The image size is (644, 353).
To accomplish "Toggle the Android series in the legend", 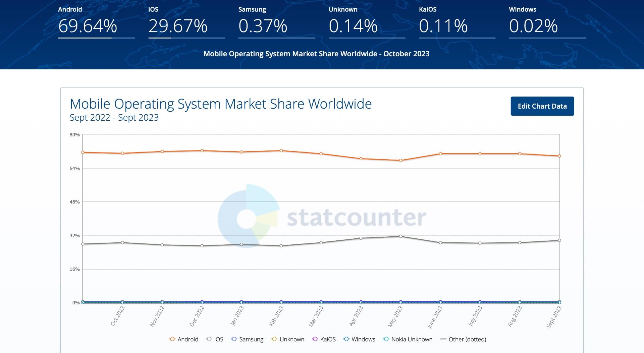I will [x=184, y=339].
